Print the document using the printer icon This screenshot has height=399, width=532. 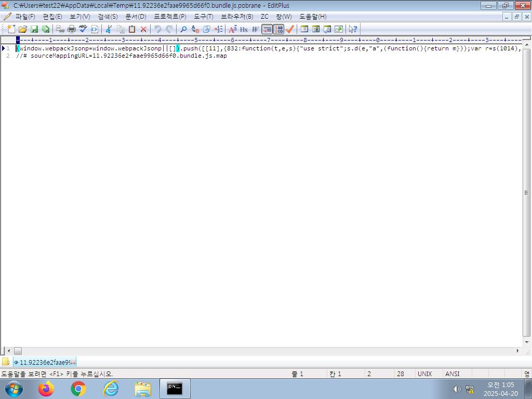(72, 29)
